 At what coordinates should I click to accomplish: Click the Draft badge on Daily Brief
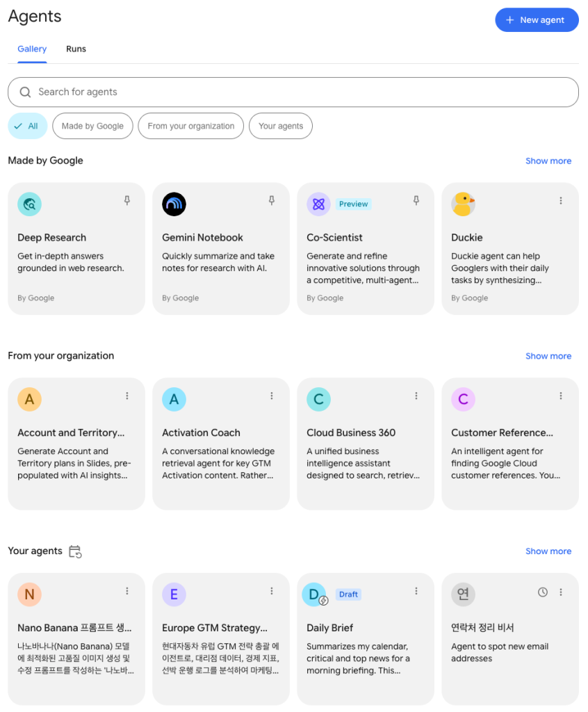click(x=348, y=594)
